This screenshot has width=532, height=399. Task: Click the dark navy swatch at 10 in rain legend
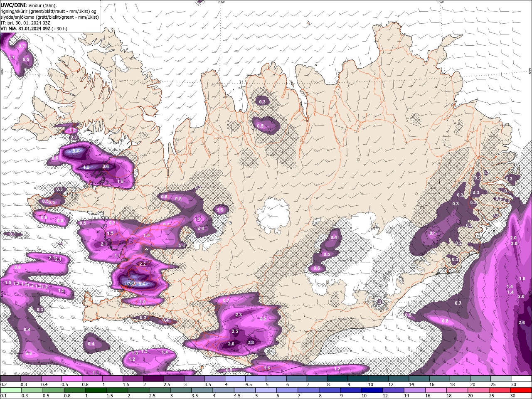click(x=371, y=390)
